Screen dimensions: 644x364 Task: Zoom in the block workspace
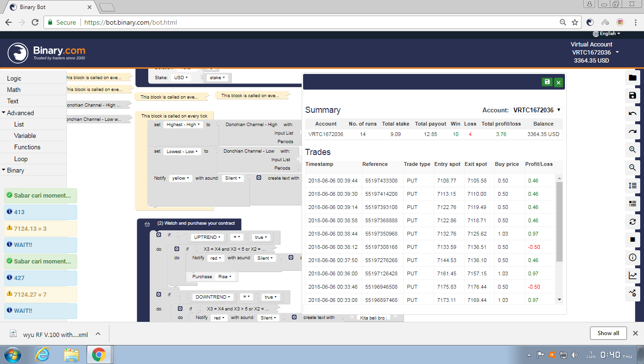pos(632,150)
